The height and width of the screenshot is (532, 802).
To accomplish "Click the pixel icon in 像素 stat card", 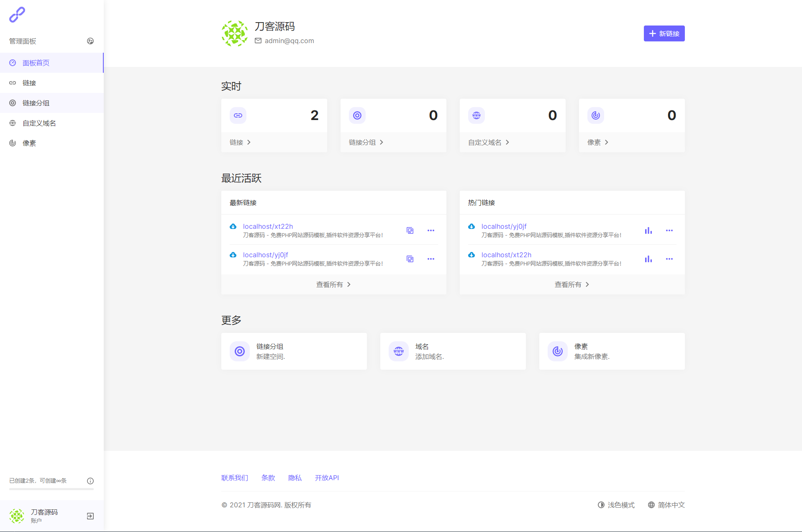I will tap(595, 115).
